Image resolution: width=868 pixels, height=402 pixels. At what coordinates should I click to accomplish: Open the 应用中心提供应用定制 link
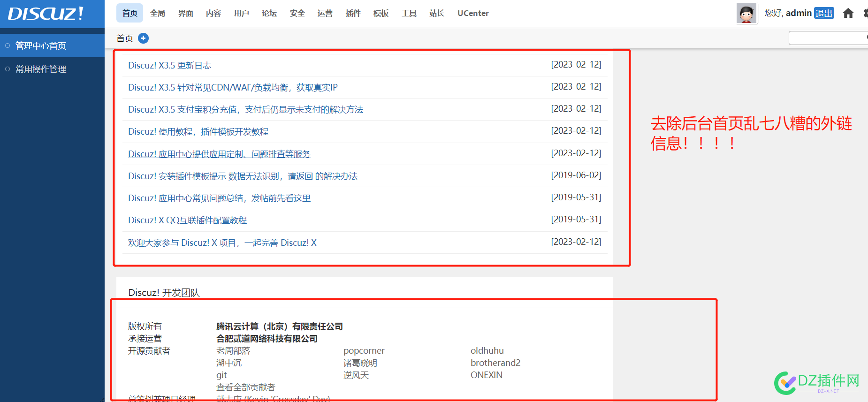click(x=220, y=154)
